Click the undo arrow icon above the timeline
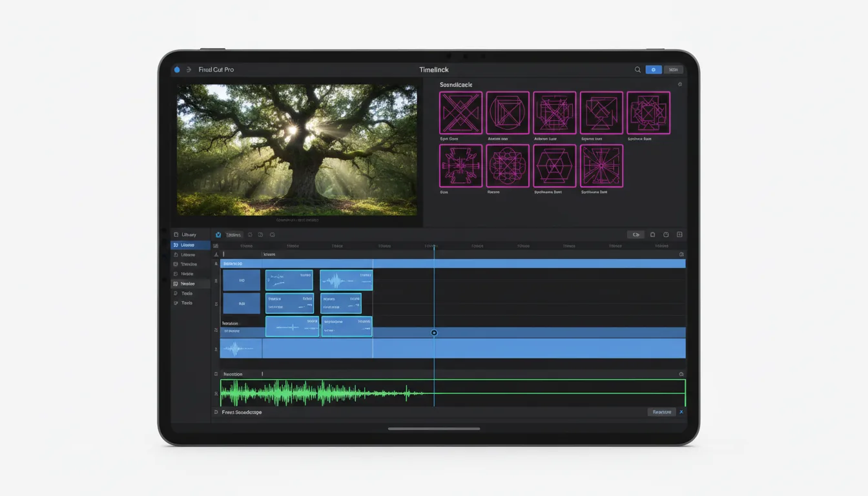Viewport: 868px width, 496px height. (250, 234)
